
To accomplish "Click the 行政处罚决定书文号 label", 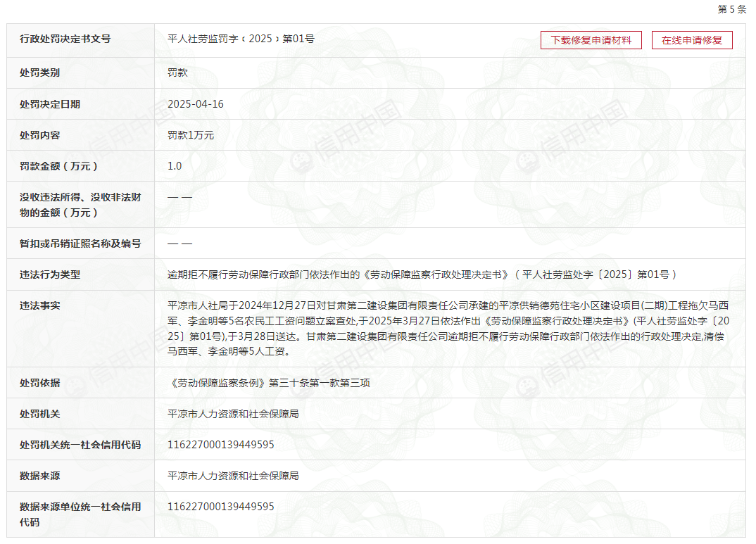I will (65, 39).
